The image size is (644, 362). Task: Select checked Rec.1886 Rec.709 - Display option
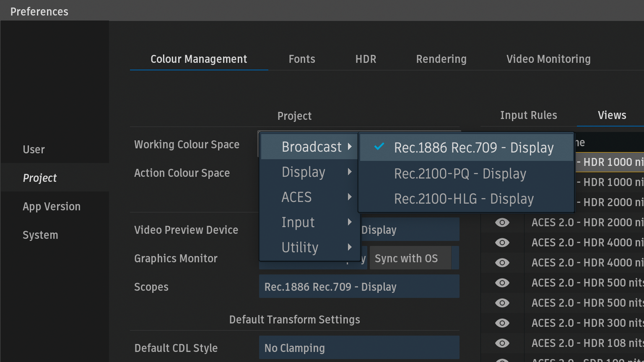point(466,147)
